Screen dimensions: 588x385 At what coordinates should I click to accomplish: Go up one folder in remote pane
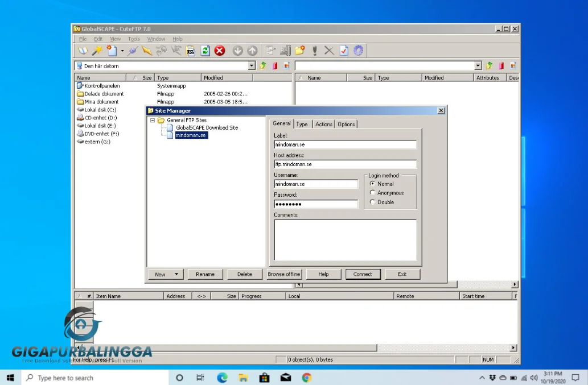point(489,66)
